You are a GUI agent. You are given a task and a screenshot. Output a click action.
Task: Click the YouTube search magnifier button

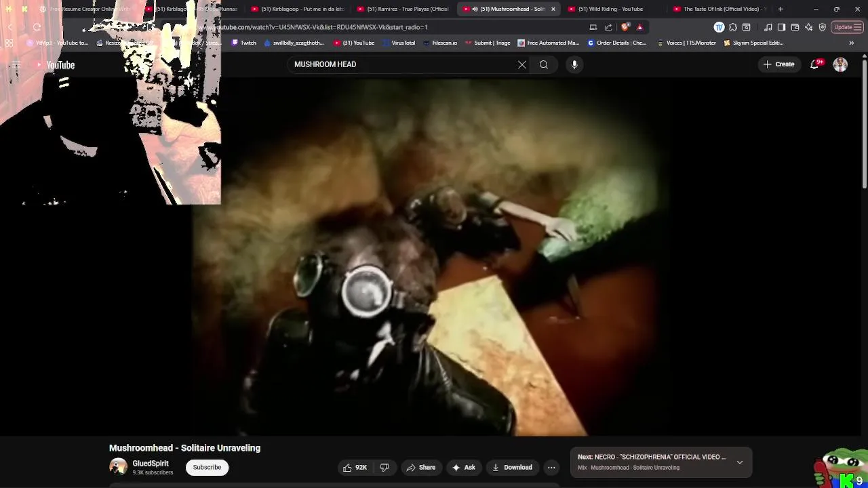(x=544, y=64)
